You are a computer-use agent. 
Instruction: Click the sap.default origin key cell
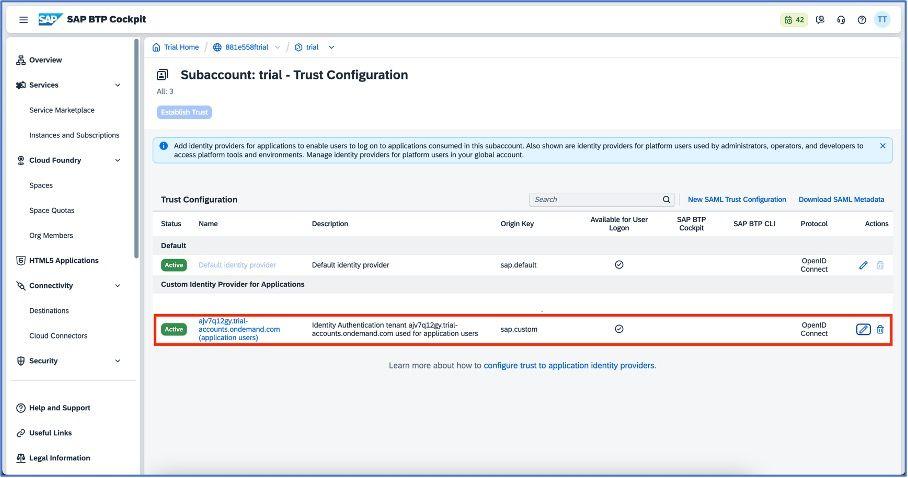518,265
